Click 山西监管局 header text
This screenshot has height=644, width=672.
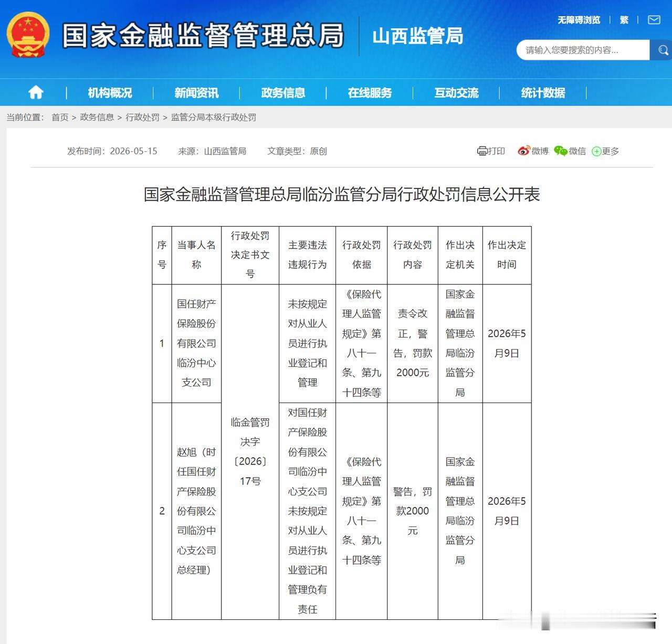coord(418,36)
